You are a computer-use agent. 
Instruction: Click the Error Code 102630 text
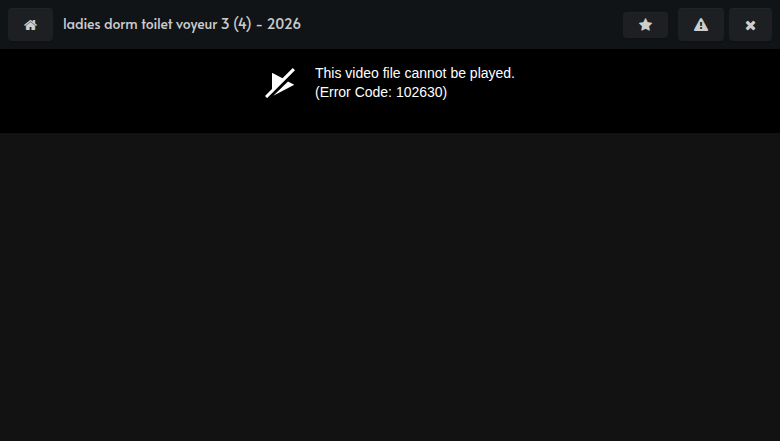[x=381, y=92]
